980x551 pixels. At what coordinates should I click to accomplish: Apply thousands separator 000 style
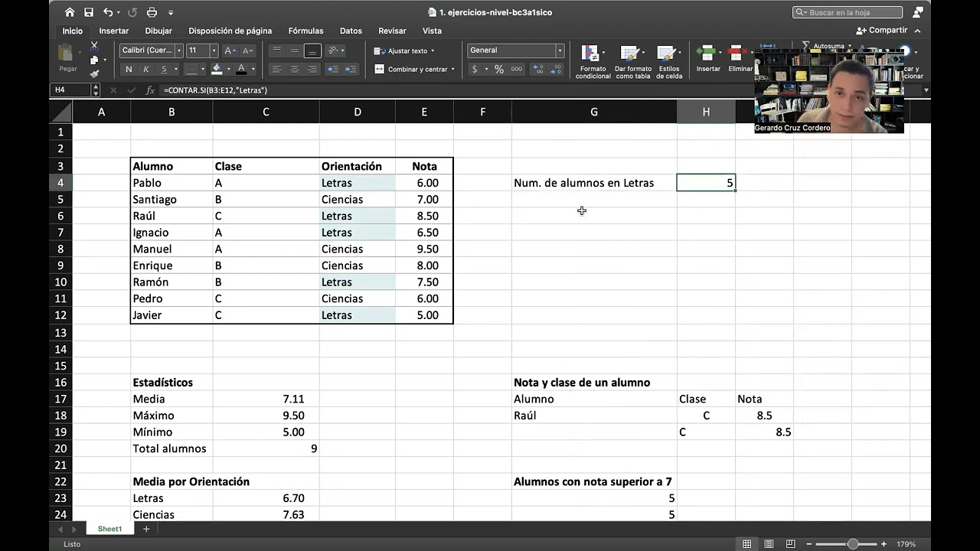517,69
